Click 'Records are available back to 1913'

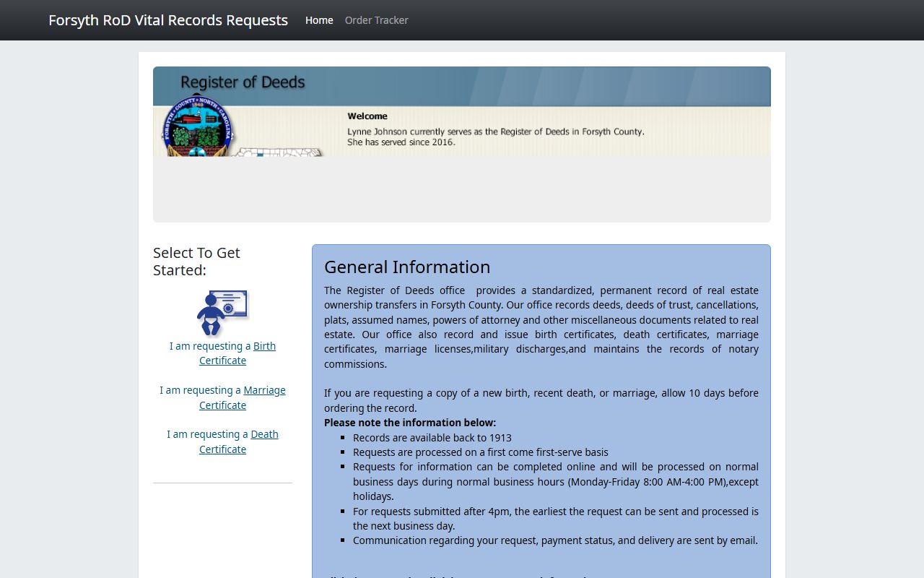(432, 438)
